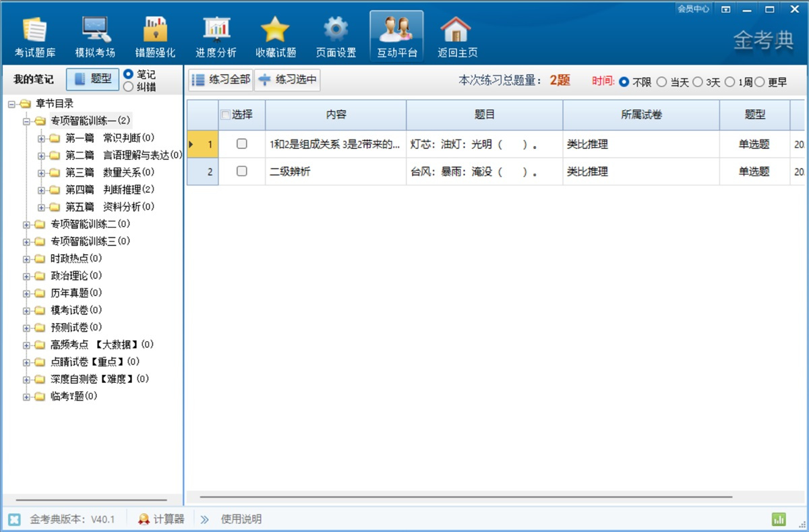Screen dimensions: 809x532
Task: Click the 练习全部 button
Action: pyautogui.click(x=221, y=80)
